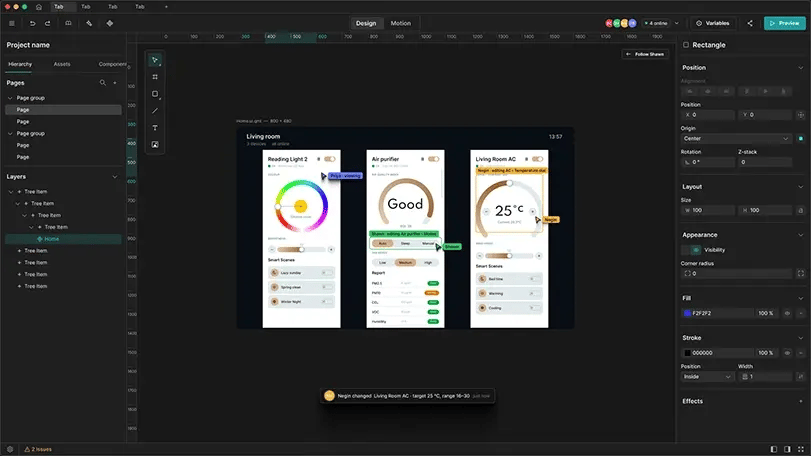Click the settings gear in the status bar
Image resolution: width=811 pixels, height=456 pixels.
[x=10, y=449]
